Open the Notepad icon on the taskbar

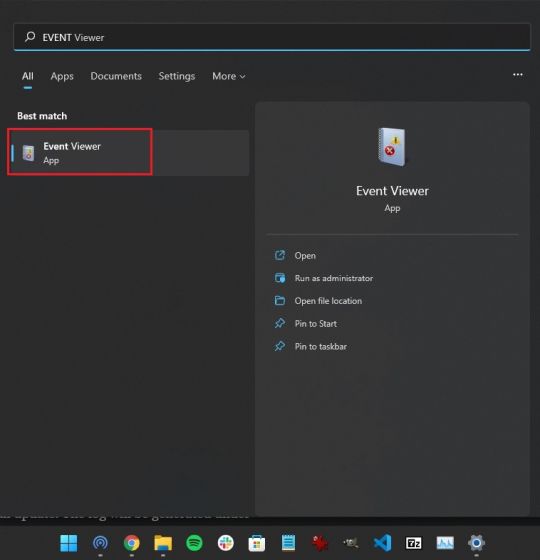coord(288,543)
